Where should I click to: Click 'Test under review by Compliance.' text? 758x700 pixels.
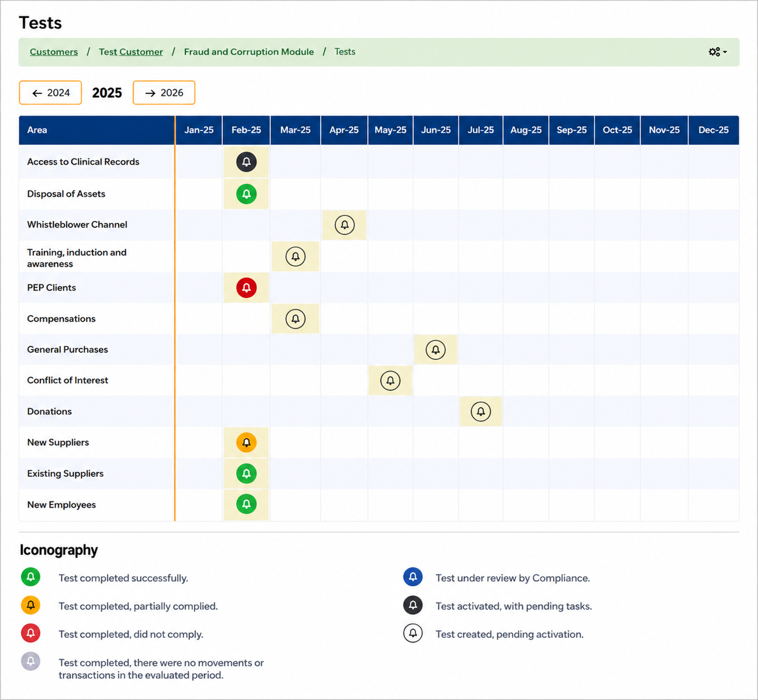coord(513,578)
